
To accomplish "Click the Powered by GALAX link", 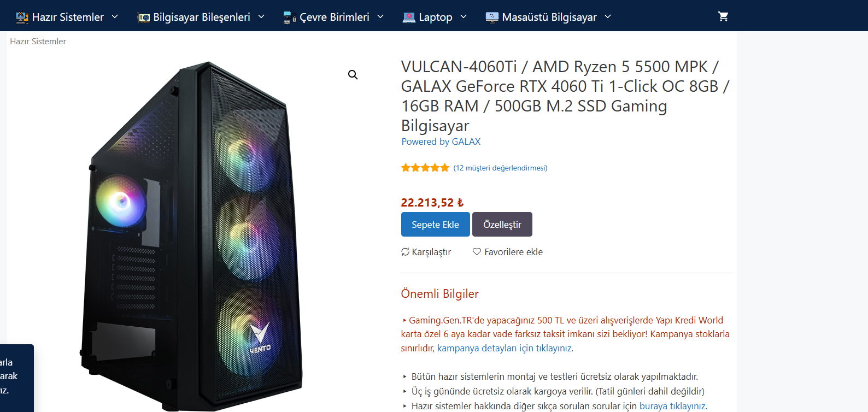I will pos(441,142).
